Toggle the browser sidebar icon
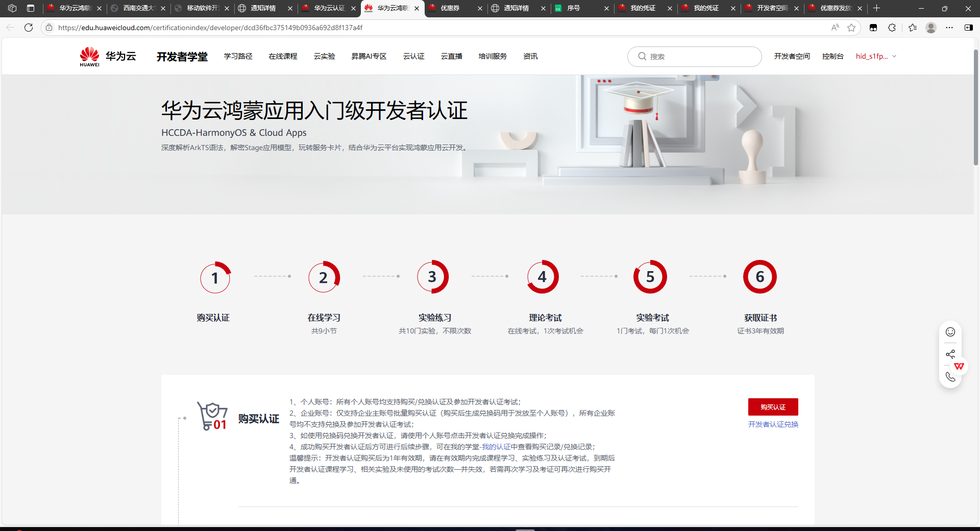 coord(968,28)
